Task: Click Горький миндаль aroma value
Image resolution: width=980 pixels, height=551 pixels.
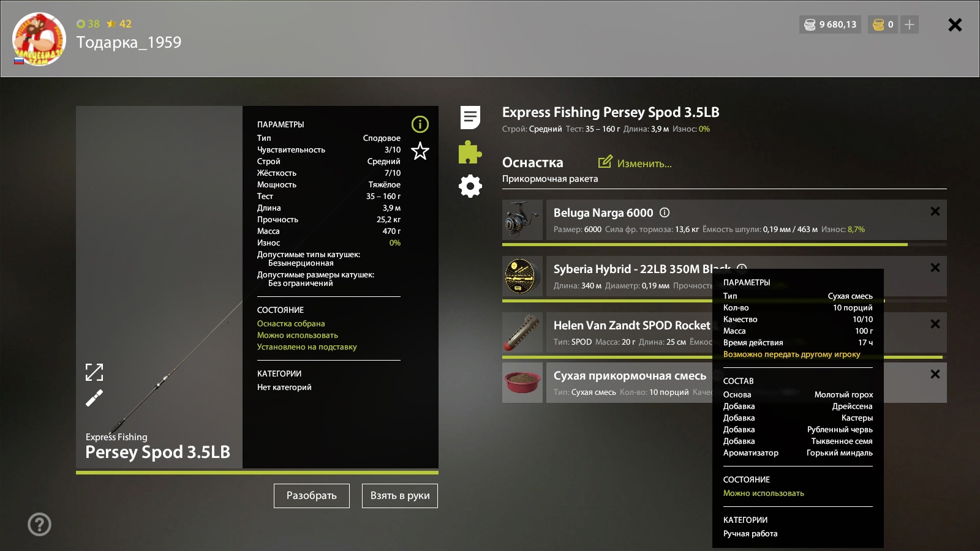Action: coord(839,452)
